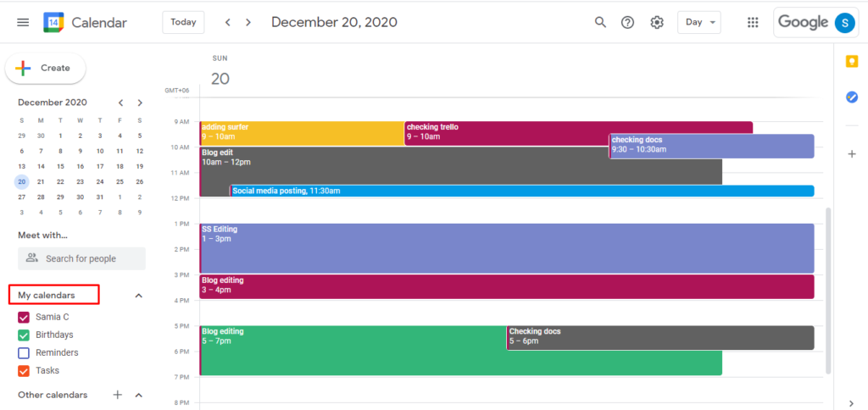Click the search magnifier icon
The image size is (868, 410).
[x=600, y=22]
